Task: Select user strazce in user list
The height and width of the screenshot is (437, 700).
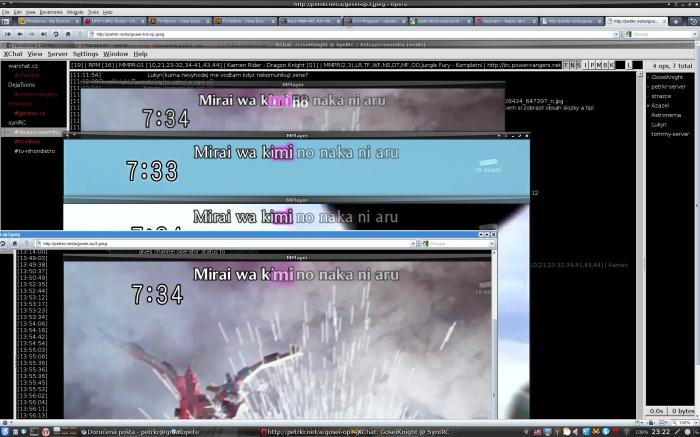Action: pos(661,96)
